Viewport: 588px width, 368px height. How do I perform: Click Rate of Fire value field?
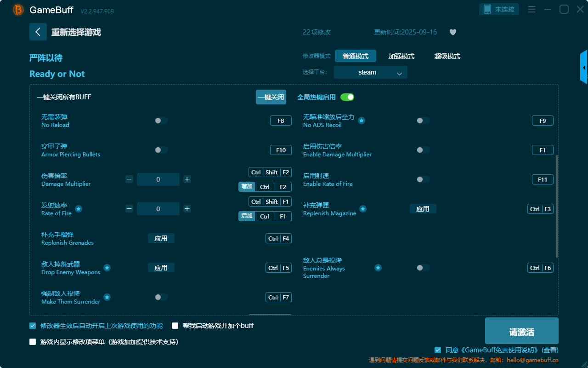click(x=158, y=209)
